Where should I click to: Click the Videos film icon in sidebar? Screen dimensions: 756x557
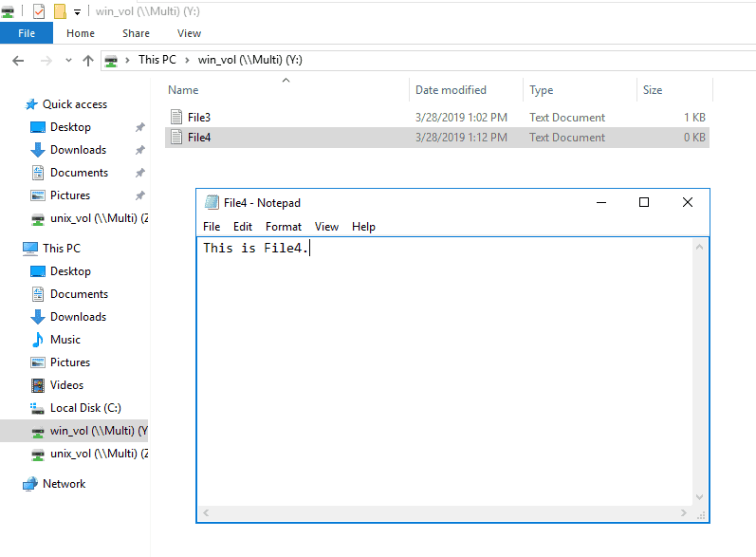pyautogui.click(x=38, y=385)
